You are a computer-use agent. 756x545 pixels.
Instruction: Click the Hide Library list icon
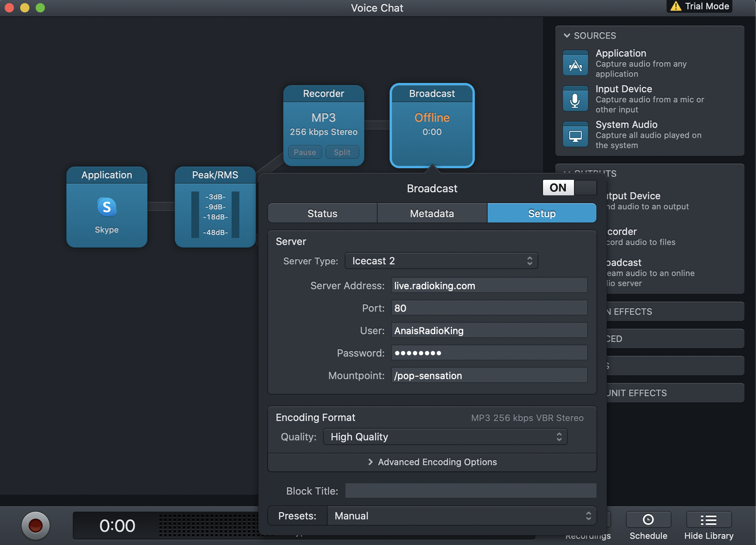[708, 519]
